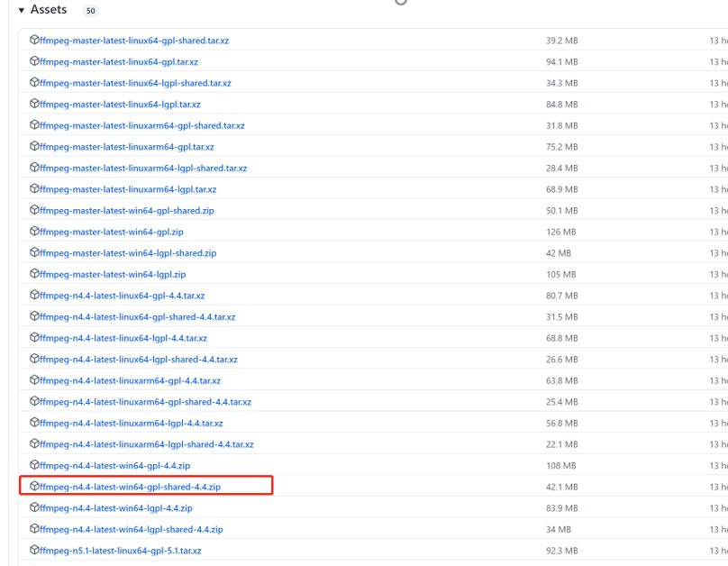
Task: Open ffmpeg-master-latest-linux64-lgpl-shared.tar.xz link
Action: [x=135, y=83]
